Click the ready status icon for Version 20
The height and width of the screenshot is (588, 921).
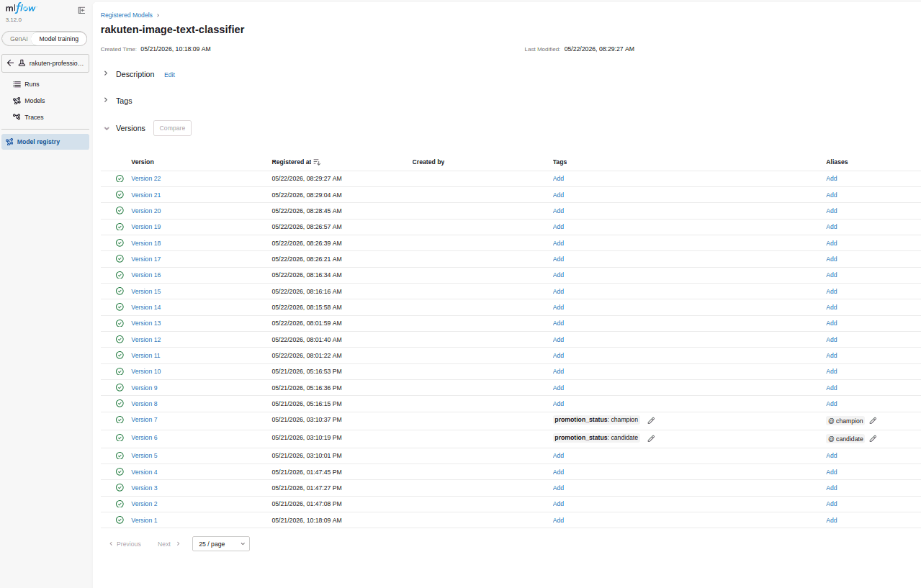[x=120, y=211]
